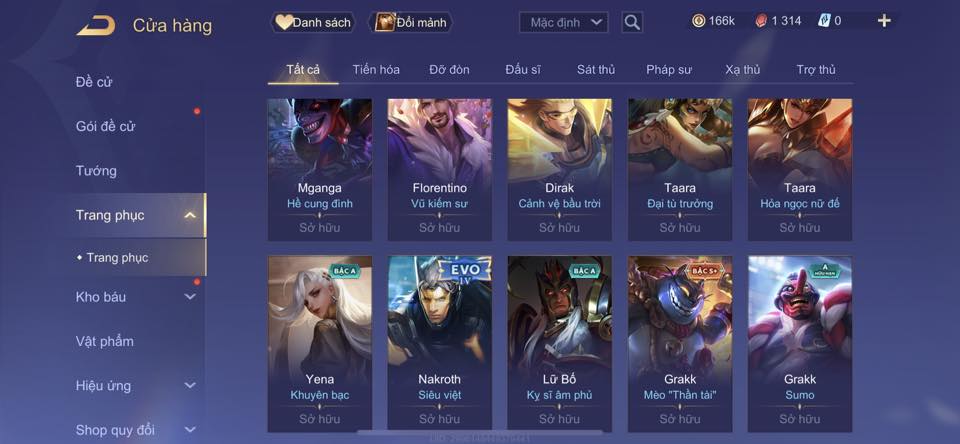
Task: Switch to the Pháp sư tab
Action: tap(669, 70)
